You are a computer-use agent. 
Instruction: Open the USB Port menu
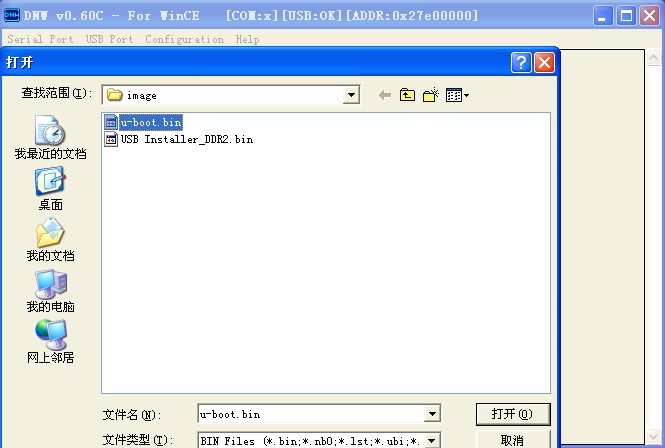109,39
